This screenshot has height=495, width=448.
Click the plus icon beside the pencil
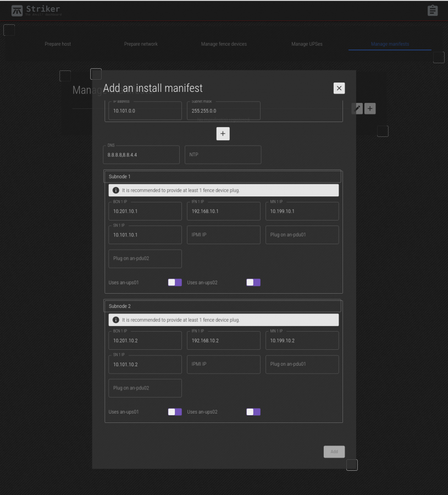370,109
